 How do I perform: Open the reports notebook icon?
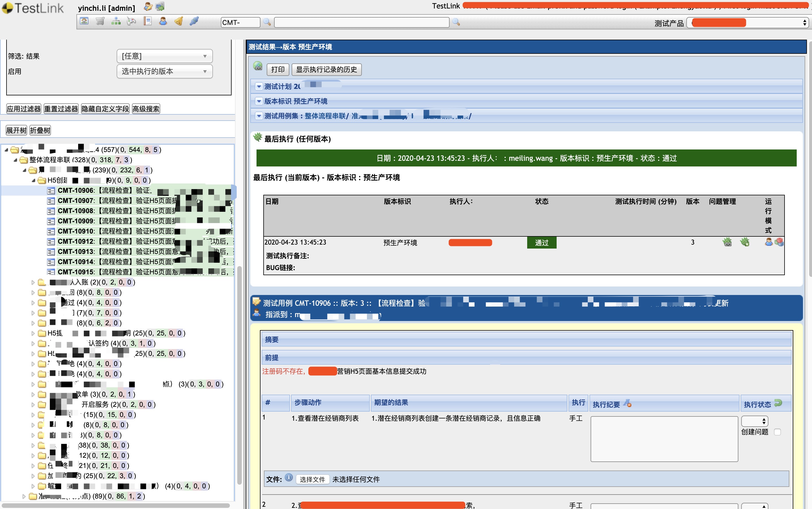coord(148,22)
